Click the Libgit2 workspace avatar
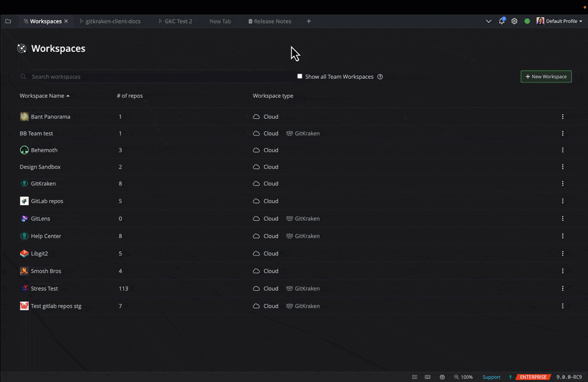Image resolution: width=588 pixels, height=382 pixels. pos(24,254)
